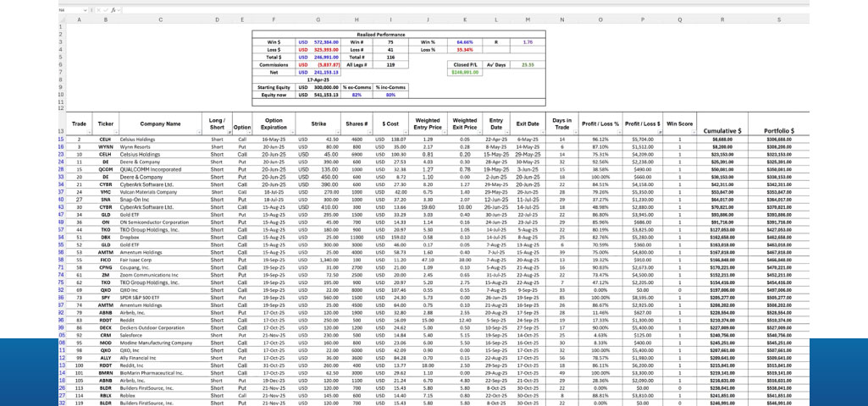Open the Shares # filter dropdown
This screenshot has width=868, height=406.
(x=371, y=132)
